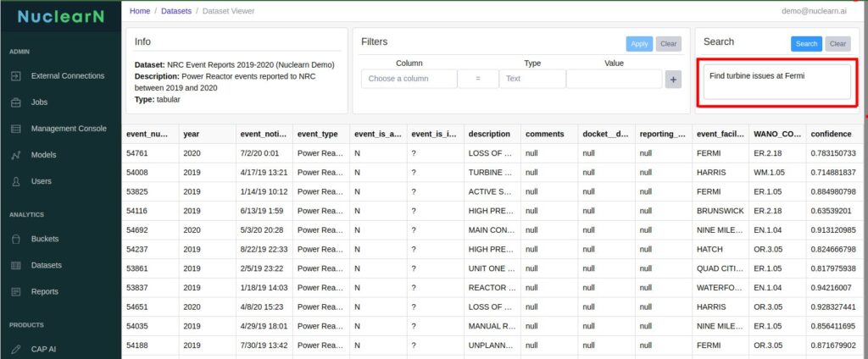The image size is (868, 359).
Task: Click date cell 7/2/20 0:01
Action: click(x=264, y=153)
